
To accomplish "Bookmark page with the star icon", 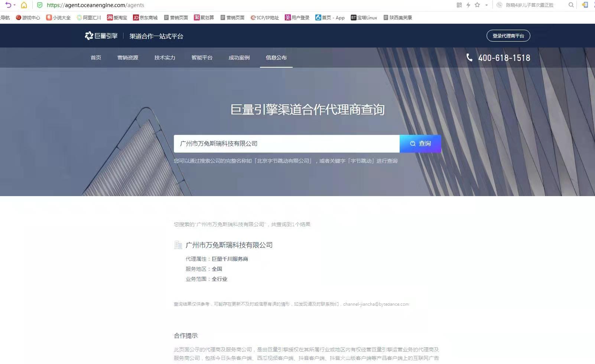I will pos(477,5).
